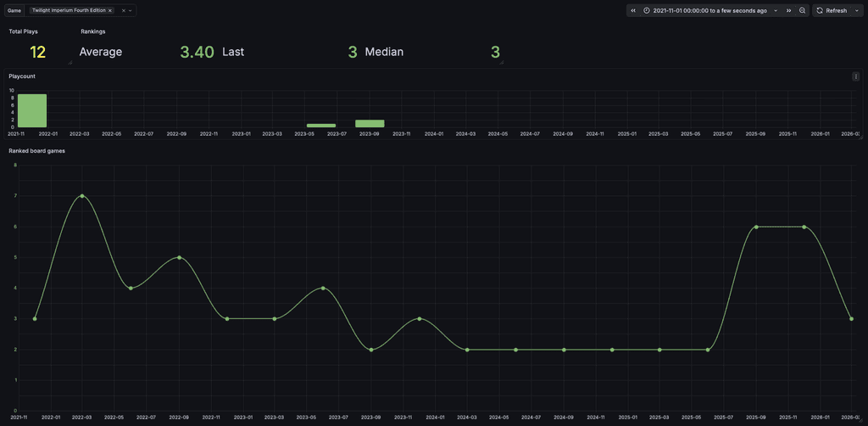Screen dimensions: 868x426
Task: Click the 2025-06 data point at rank 2
Action: click(708, 350)
